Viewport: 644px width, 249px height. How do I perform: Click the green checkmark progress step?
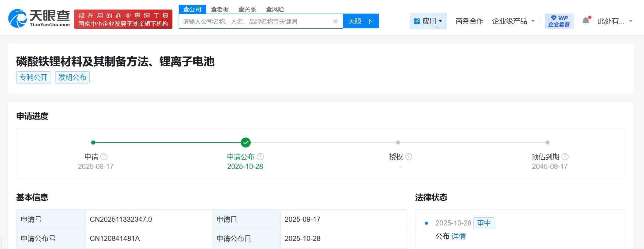pos(246,142)
